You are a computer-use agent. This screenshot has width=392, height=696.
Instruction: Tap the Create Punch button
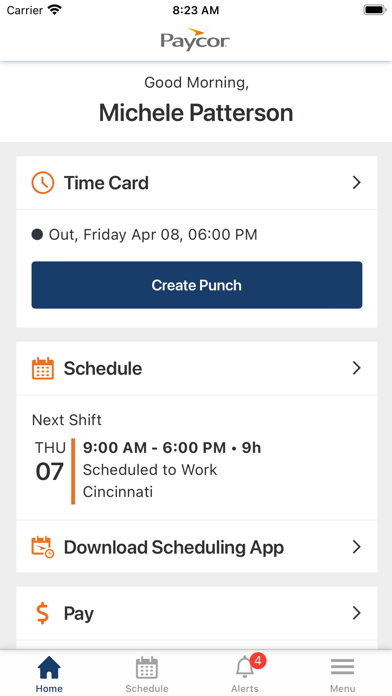[197, 285]
